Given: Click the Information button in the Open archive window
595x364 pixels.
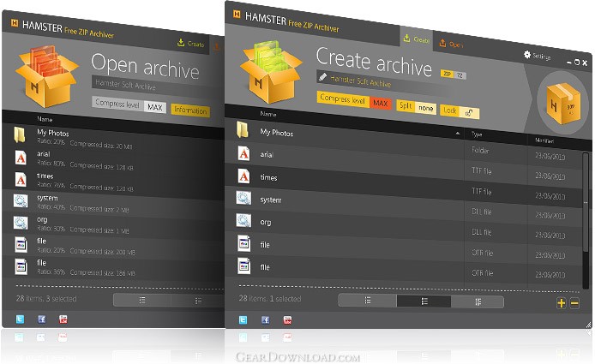Looking at the screenshot, I should (x=190, y=110).
